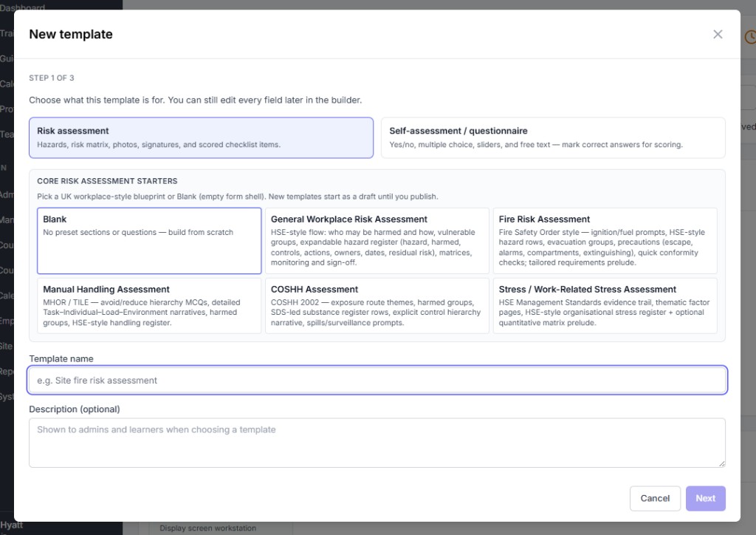
Task: Click the description textarea resize handle
Action: point(721,463)
